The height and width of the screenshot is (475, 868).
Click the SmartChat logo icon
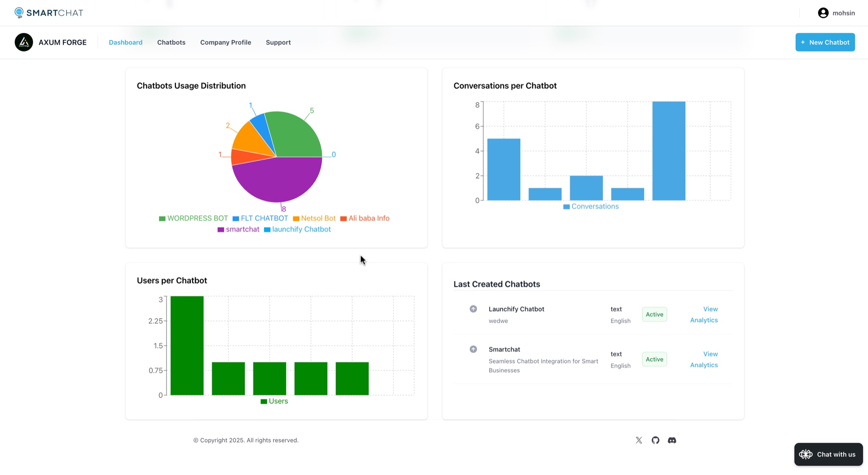(x=19, y=13)
